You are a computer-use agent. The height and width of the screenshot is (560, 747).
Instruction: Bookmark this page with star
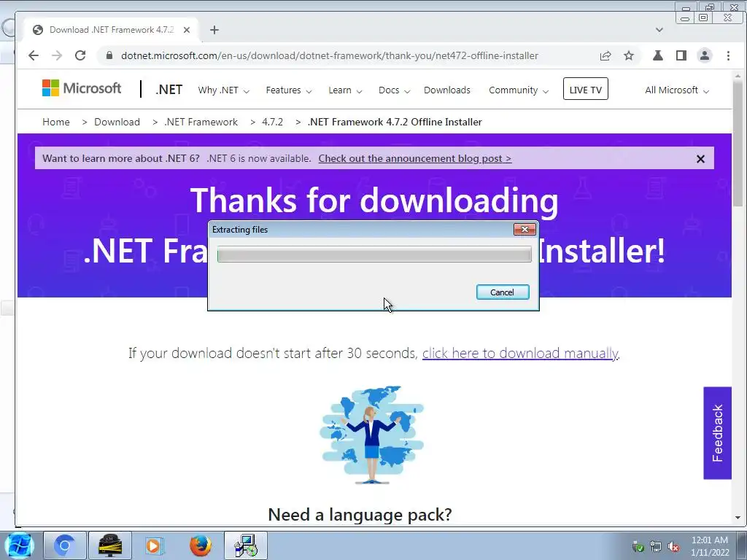point(629,55)
